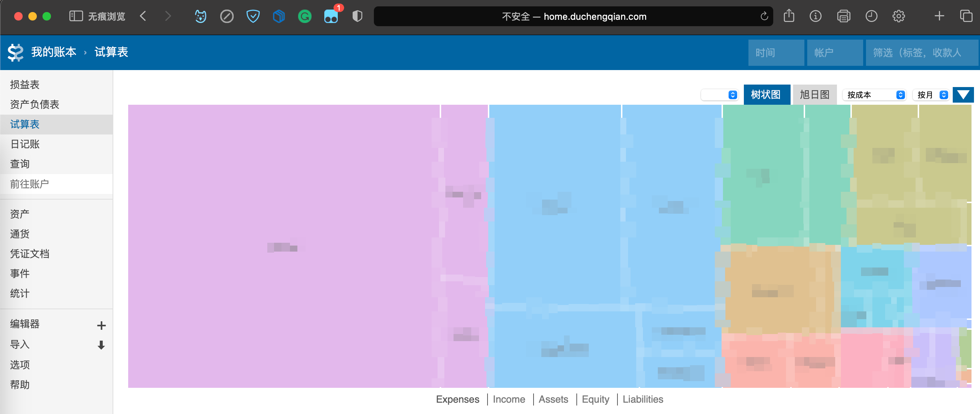Open the empty currency dropdown
Screen dimensions: 980x414
[719, 95]
